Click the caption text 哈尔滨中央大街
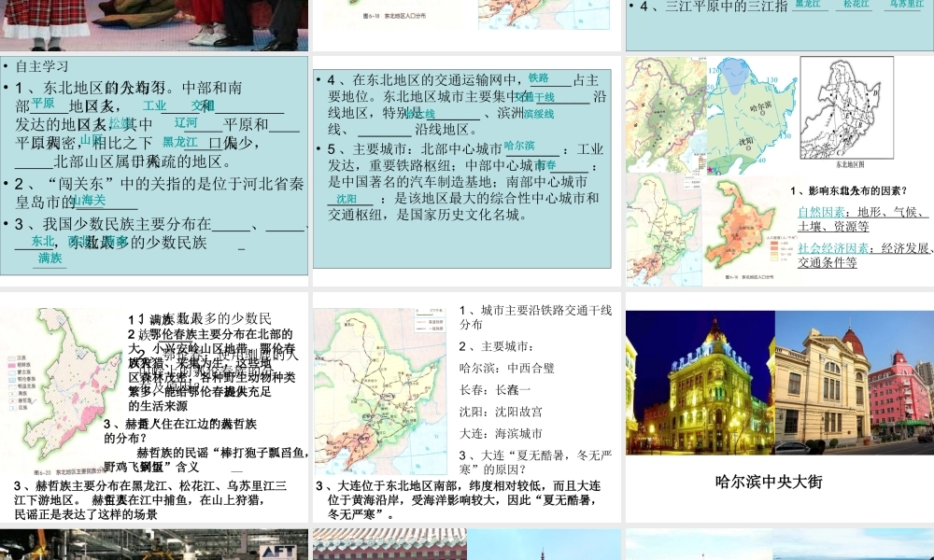934x560 pixels. click(769, 482)
